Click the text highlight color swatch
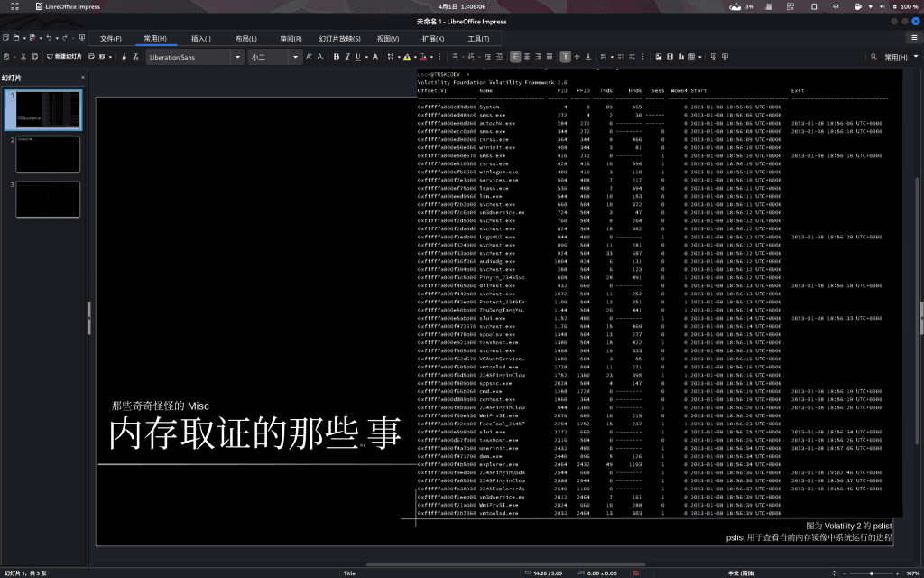The height and width of the screenshot is (578, 924). click(x=407, y=57)
